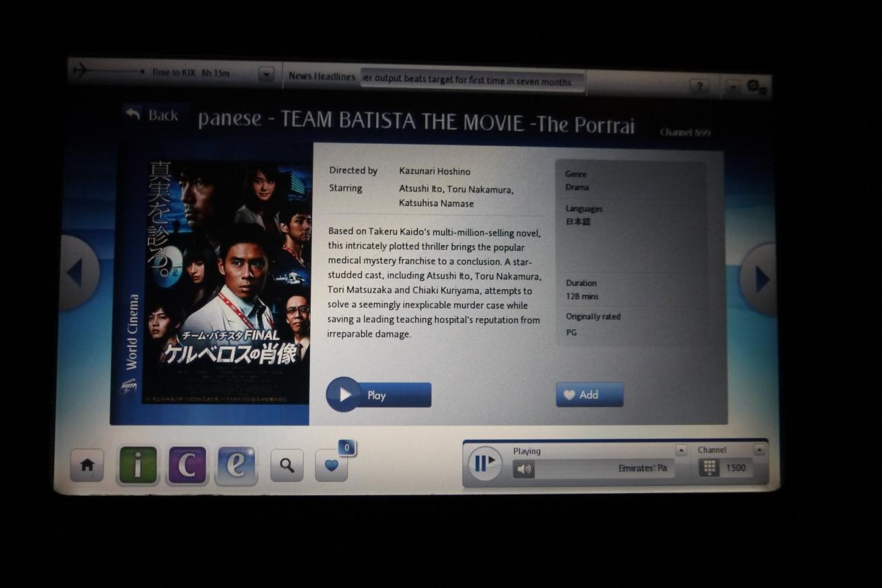
Task: Open the channel number keypad
Action: pos(709,468)
